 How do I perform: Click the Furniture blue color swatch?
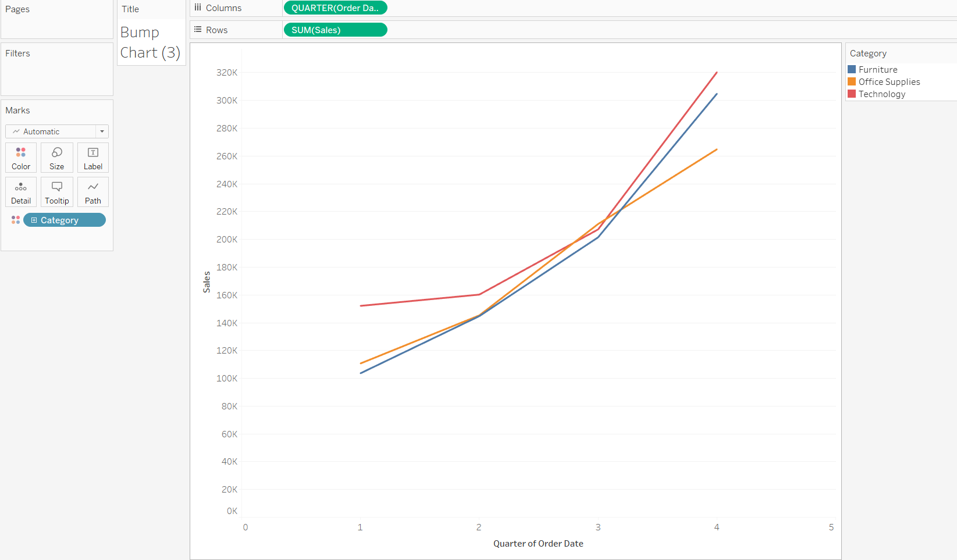852,69
